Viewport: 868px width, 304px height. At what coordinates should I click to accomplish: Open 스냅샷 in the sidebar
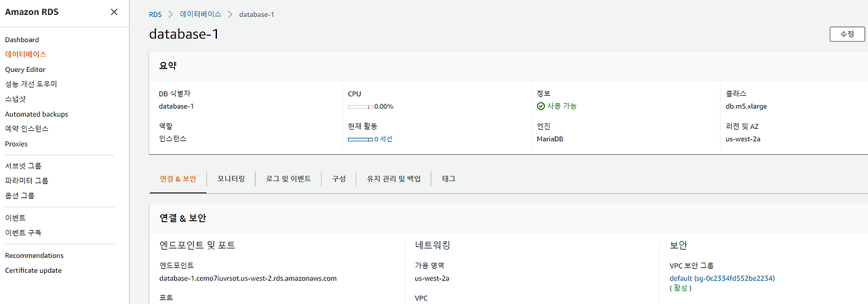click(x=15, y=99)
